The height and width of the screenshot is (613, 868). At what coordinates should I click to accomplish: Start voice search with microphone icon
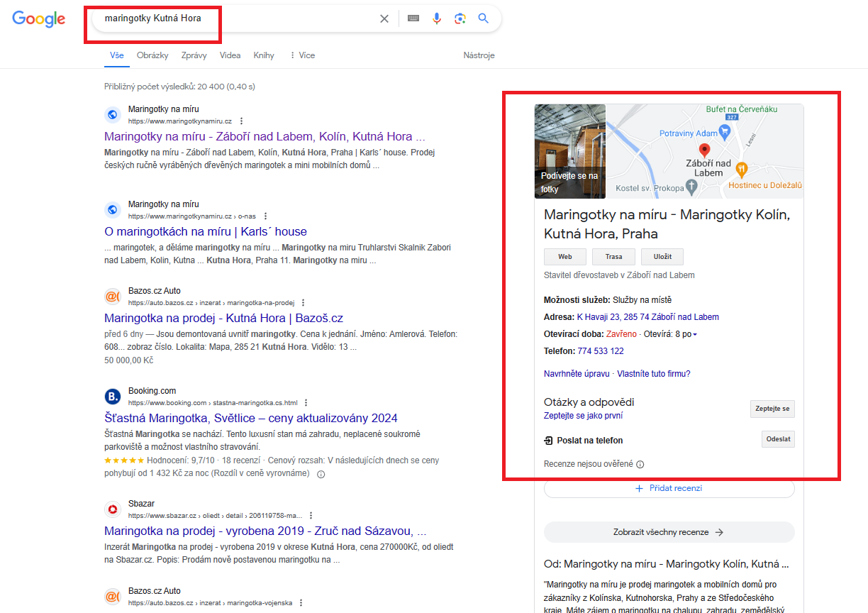[x=437, y=19]
